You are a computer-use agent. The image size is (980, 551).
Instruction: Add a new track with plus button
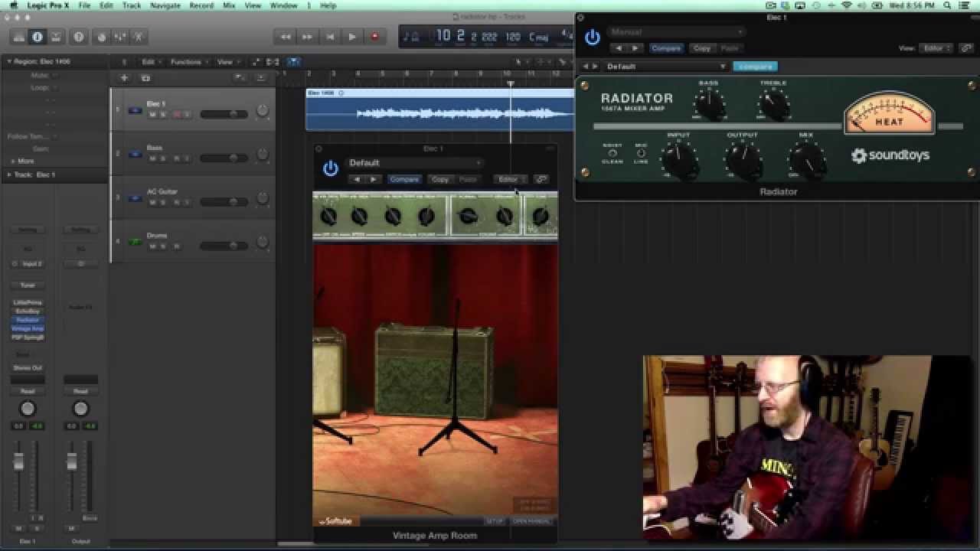[x=124, y=77]
